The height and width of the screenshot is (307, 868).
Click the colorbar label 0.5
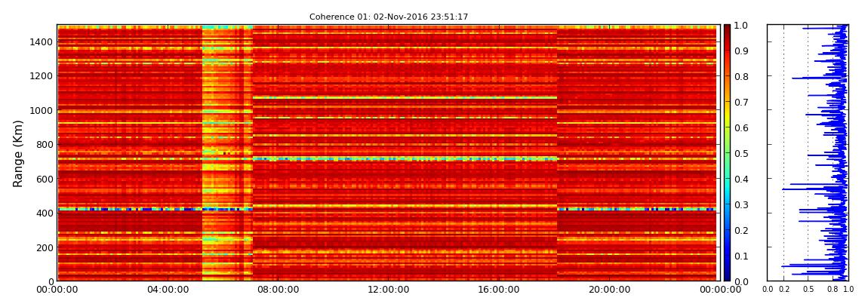coord(740,153)
